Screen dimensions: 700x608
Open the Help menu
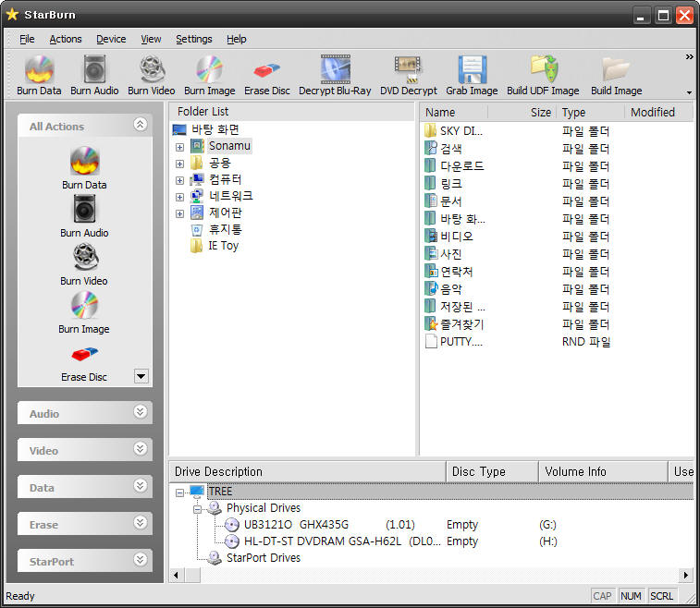tap(236, 39)
